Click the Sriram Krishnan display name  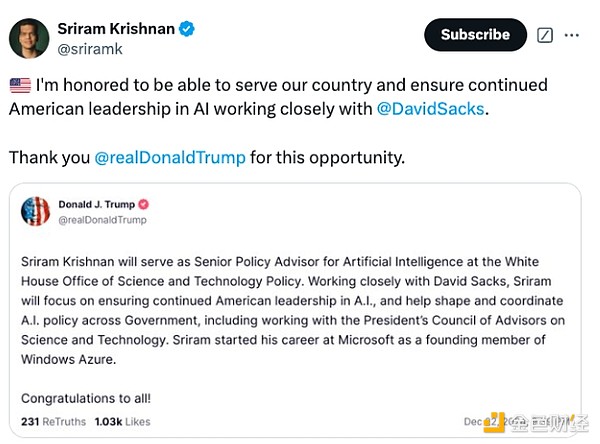[114, 29]
